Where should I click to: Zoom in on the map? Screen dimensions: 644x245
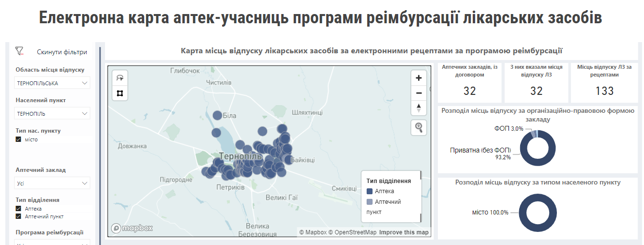point(419,78)
